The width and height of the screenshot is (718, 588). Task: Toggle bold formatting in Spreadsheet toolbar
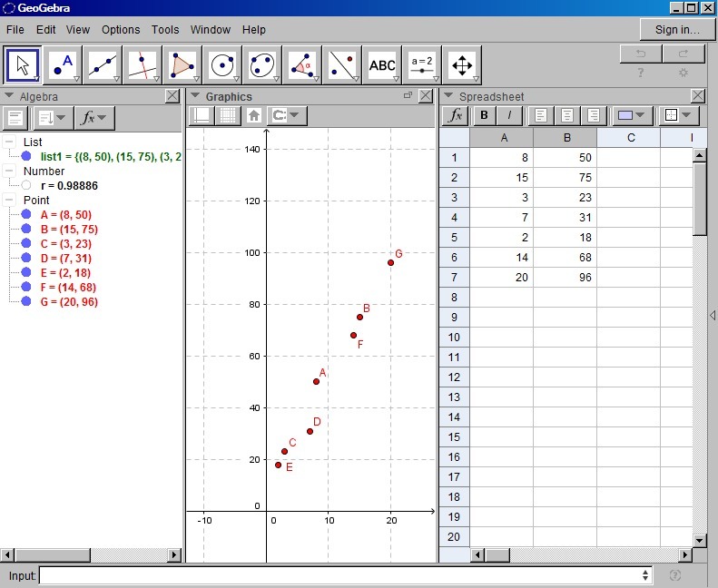484,116
